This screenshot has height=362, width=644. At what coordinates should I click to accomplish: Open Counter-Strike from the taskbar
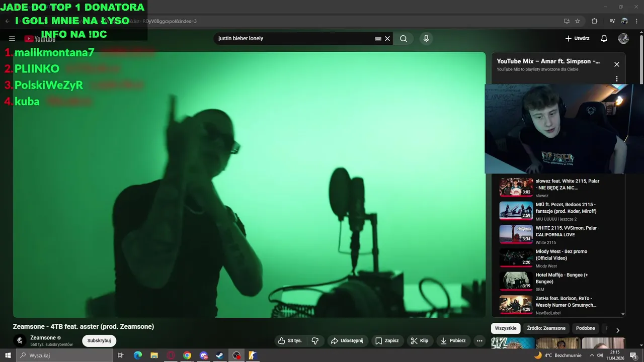253,355
